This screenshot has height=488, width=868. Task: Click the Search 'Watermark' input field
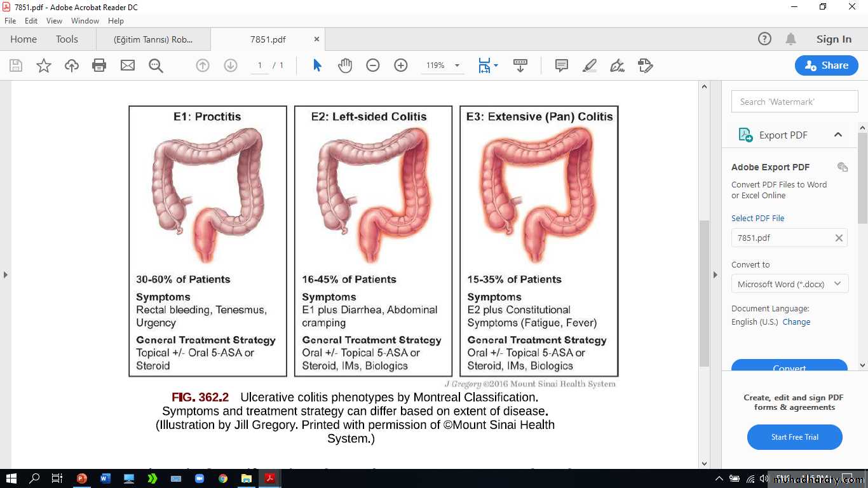click(794, 102)
